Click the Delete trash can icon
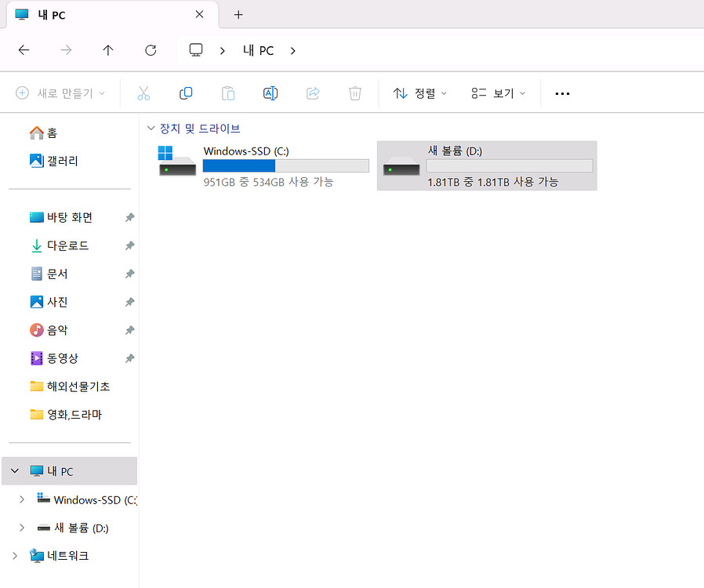 pyautogui.click(x=355, y=93)
